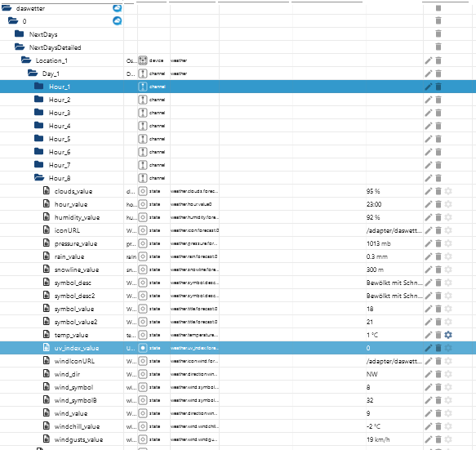The image size is (476, 450).
Task: Edit the wind_dir state object
Action: 428,374
